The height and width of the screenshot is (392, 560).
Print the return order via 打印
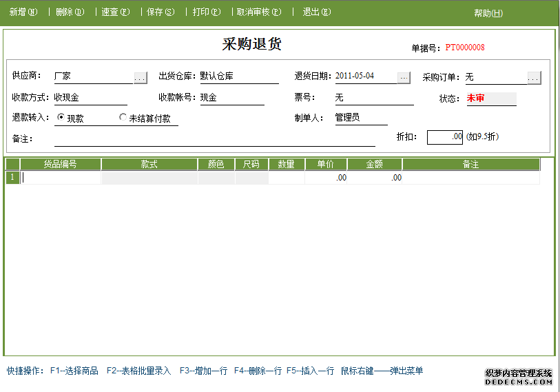207,12
